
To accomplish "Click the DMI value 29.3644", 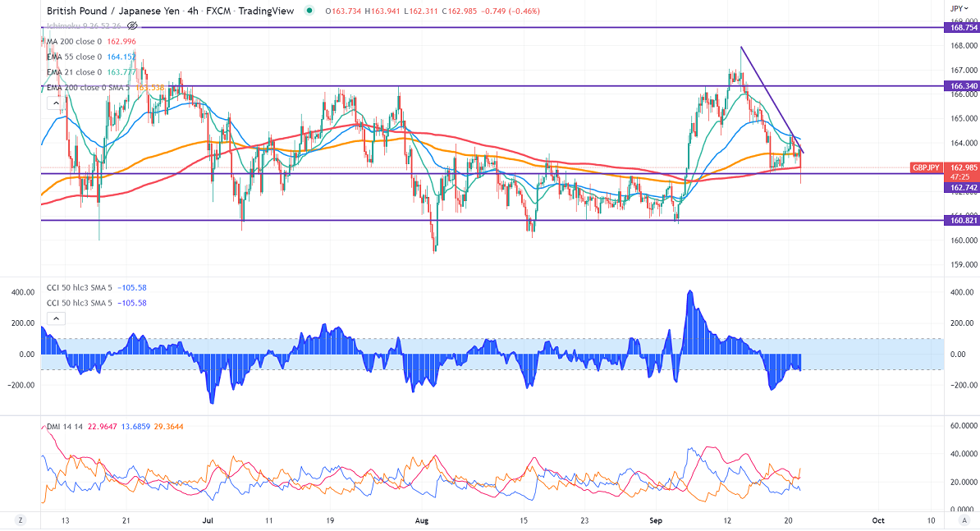I will [169, 427].
